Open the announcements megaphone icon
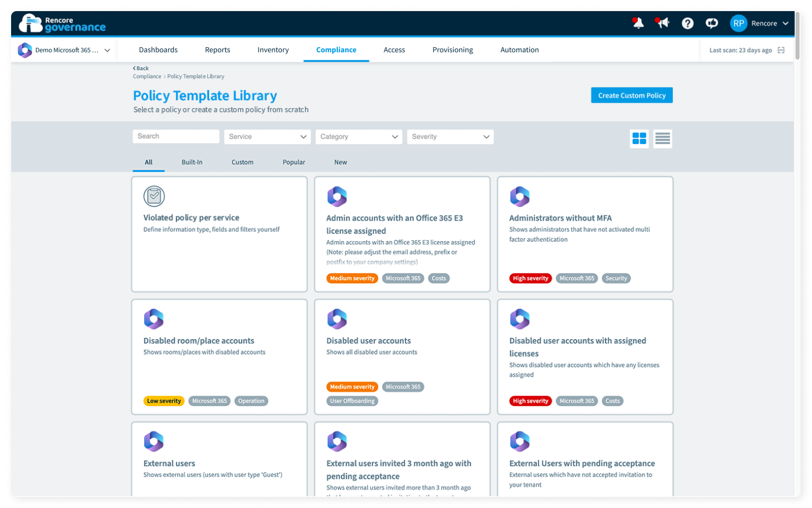The image size is (812, 508). tap(662, 23)
